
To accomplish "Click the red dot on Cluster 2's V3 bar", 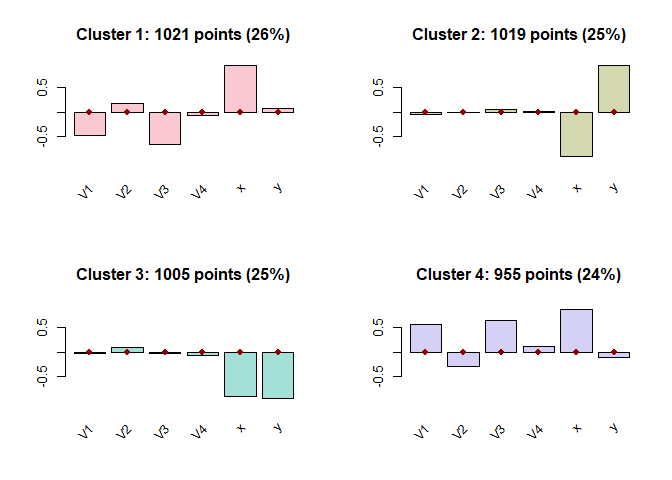I will [501, 112].
